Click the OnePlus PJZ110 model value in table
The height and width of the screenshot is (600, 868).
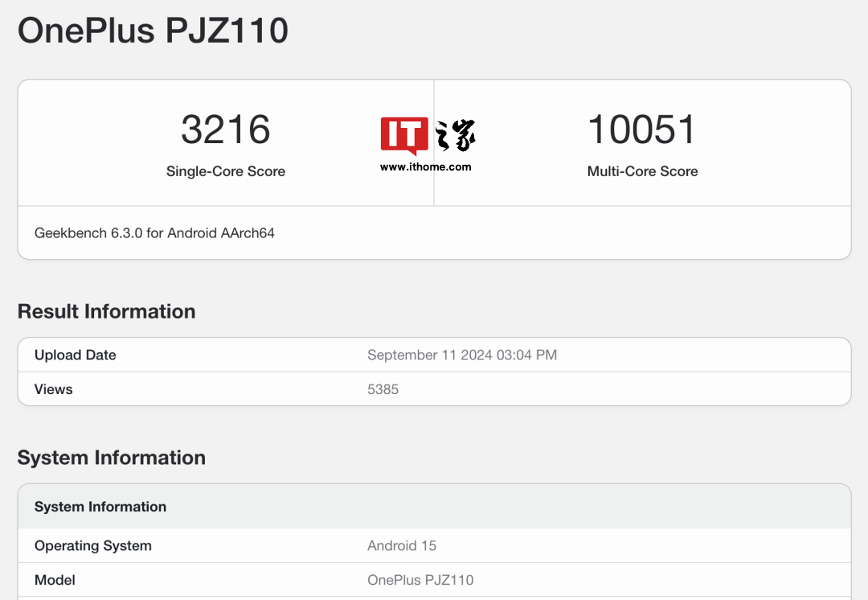(420, 580)
